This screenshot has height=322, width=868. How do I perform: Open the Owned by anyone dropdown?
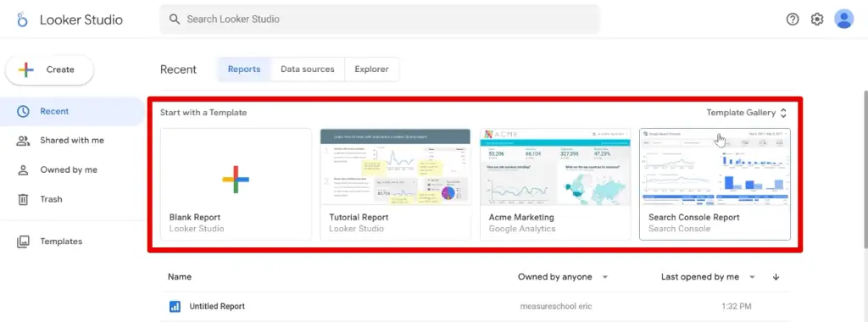pyautogui.click(x=563, y=276)
